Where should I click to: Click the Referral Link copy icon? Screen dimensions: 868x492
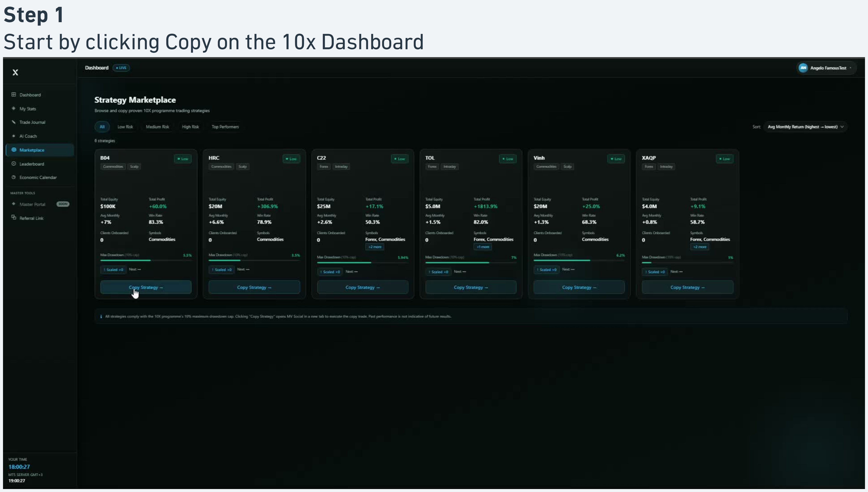point(14,217)
